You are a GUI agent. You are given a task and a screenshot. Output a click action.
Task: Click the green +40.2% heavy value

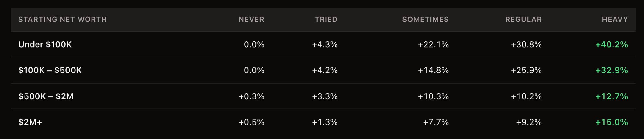[x=612, y=44]
